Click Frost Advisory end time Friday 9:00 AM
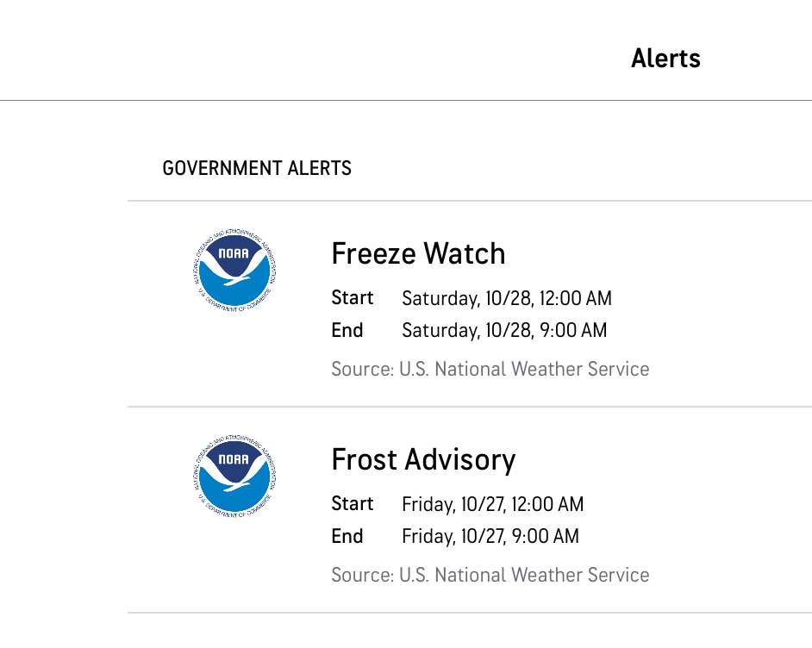 click(490, 537)
